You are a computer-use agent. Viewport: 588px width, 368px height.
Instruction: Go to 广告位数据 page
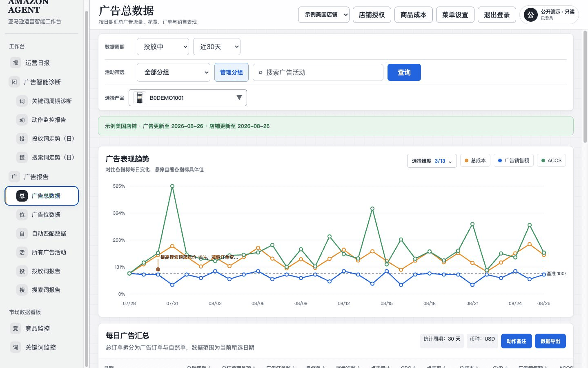(x=42, y=215)
